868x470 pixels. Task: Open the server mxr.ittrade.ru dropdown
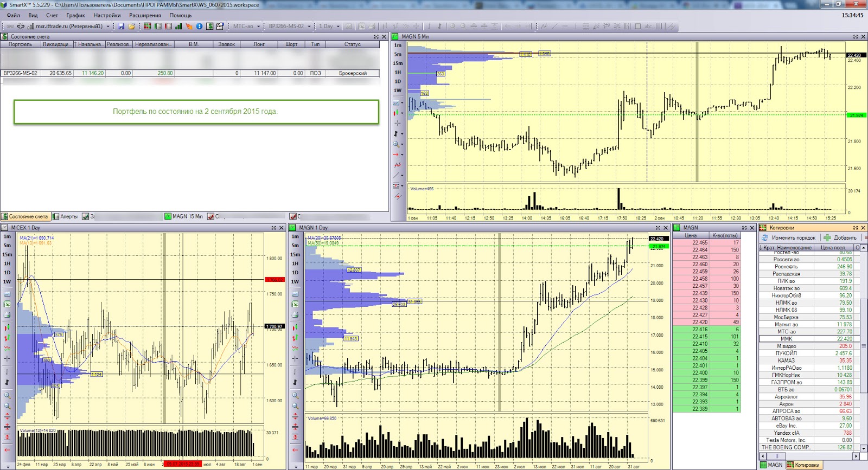point(107,26)
